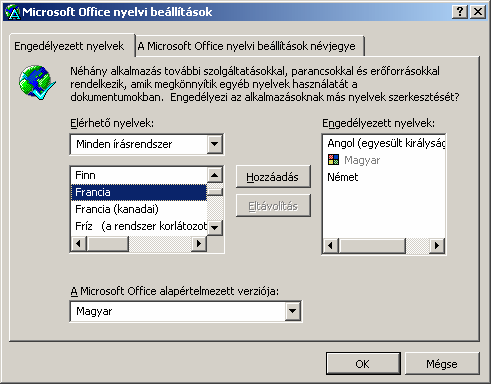The height and width of the screenshot is (384, 491).
Task: Click the up arrow of available languages scrollbar
Action: tap(215, 175)
